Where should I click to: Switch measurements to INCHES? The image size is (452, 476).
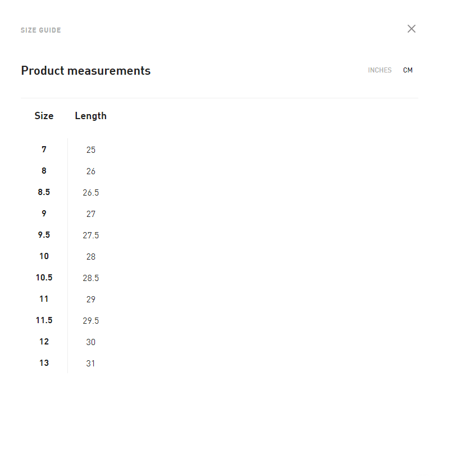click(380, 70)
